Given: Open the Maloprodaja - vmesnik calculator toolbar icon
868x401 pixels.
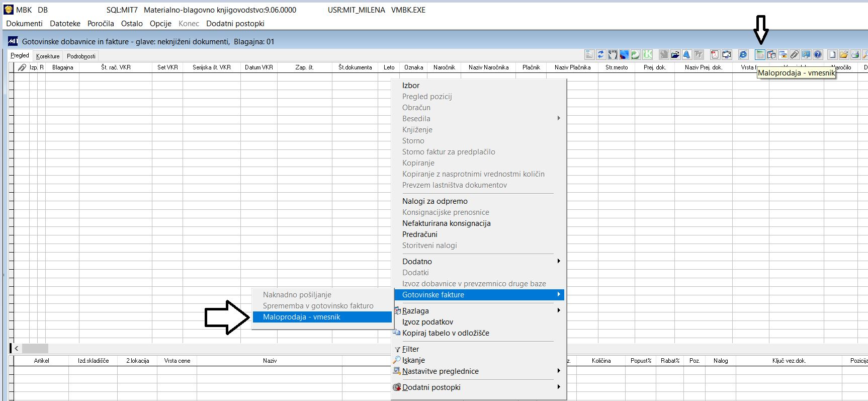Looking at the screenshot, I should (760, 55).
